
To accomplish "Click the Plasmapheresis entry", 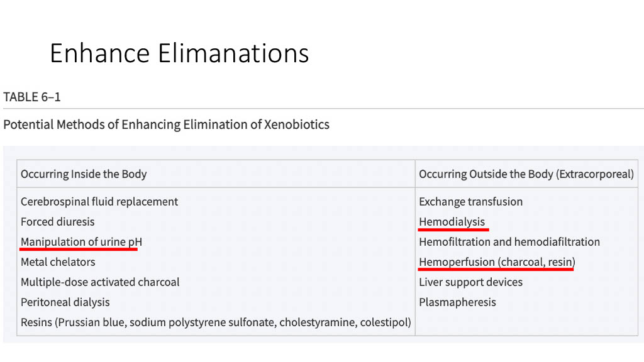I will click(457, 302).
